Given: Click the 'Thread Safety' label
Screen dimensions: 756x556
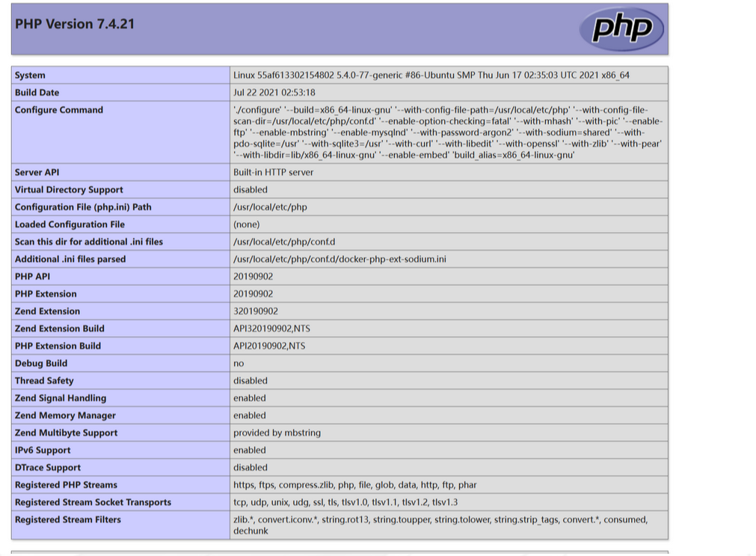Looking at the screenshot, I should (x=44, y=381).
